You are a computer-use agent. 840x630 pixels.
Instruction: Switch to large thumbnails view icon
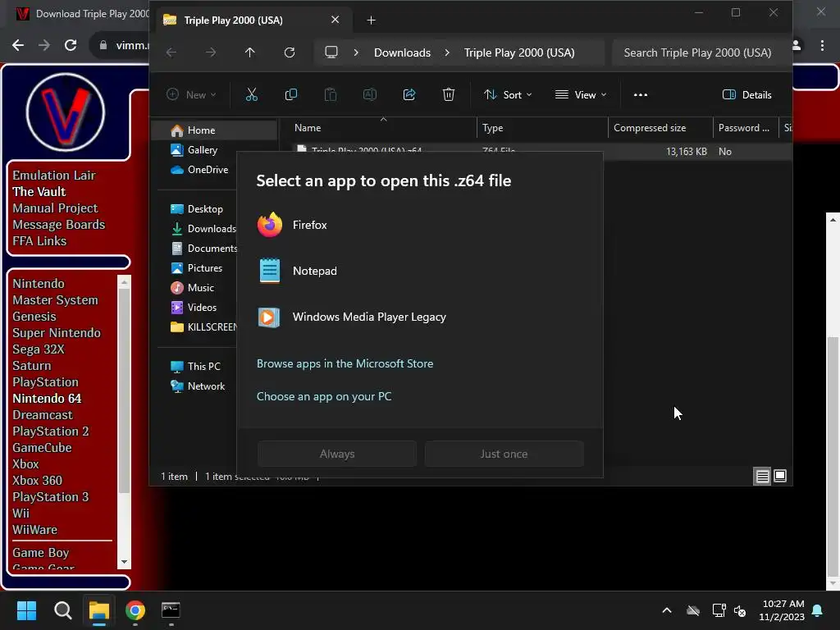[780, 476]
